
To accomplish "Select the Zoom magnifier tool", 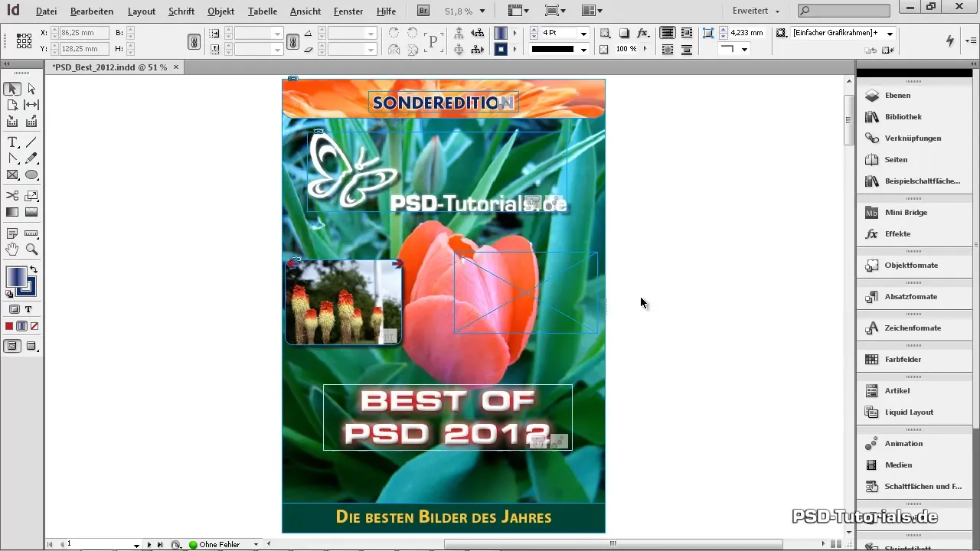I will coord(31,249).
